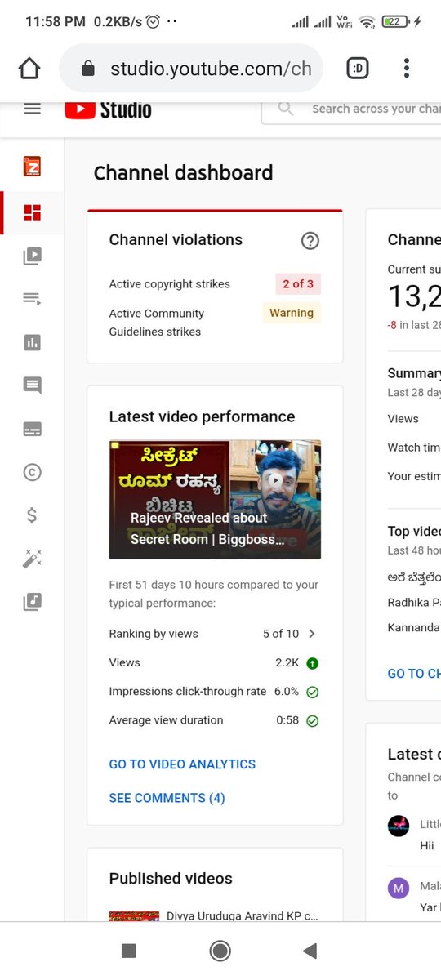Click the Community Guidelines Warning badge
Viewport: 441px width, 980px height.
tap(292, 313)
